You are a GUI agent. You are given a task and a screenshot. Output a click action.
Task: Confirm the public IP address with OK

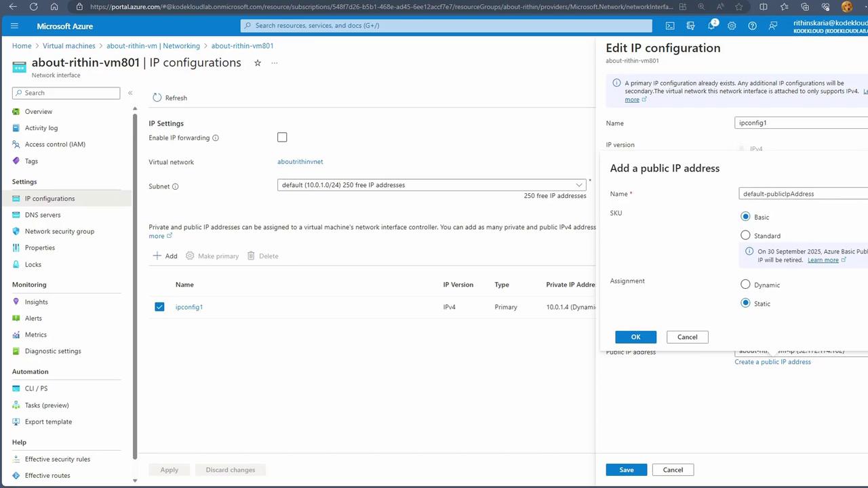[635, 337]
